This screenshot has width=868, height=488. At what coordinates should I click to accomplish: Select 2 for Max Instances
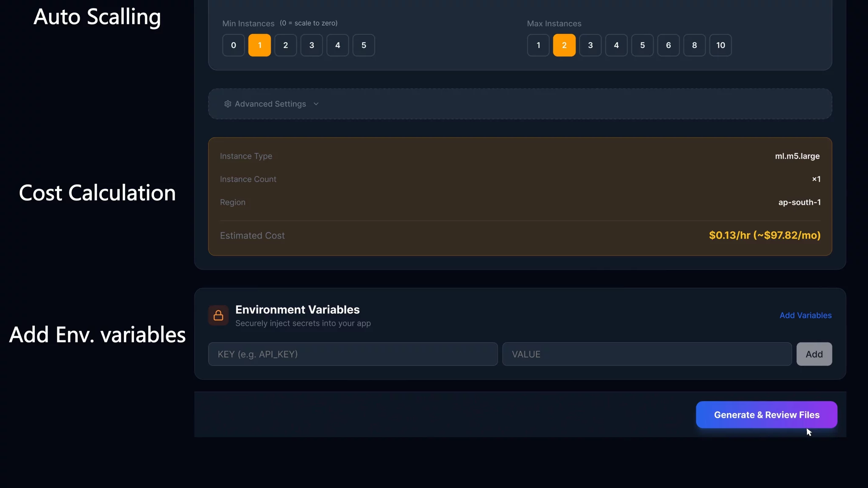click(564, 45)
